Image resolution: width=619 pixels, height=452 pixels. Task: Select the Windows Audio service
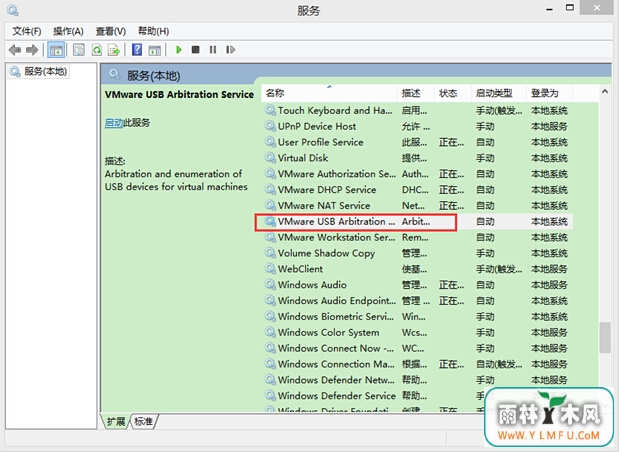click(417, 285)
